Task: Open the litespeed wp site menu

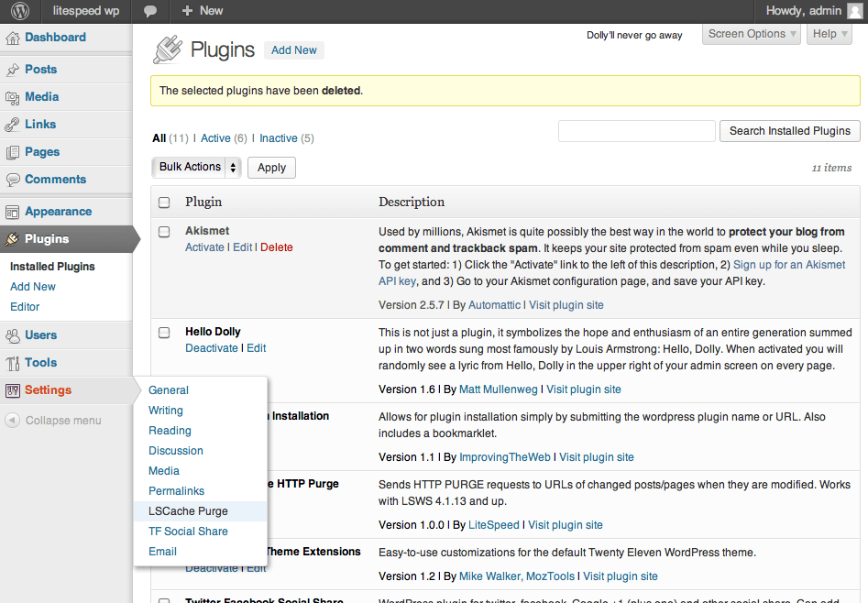Action: [86, 10]
